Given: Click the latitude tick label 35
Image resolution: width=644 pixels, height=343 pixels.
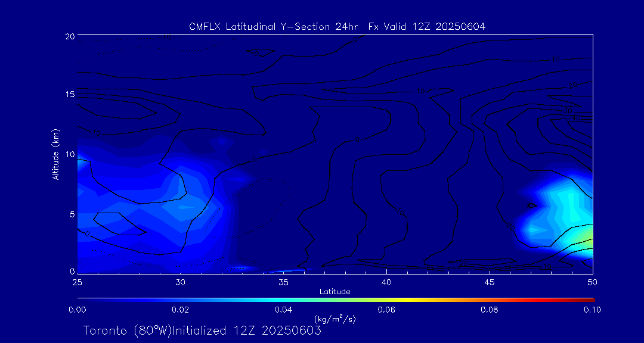Looking at the screenshot, I should coord(283,282).
